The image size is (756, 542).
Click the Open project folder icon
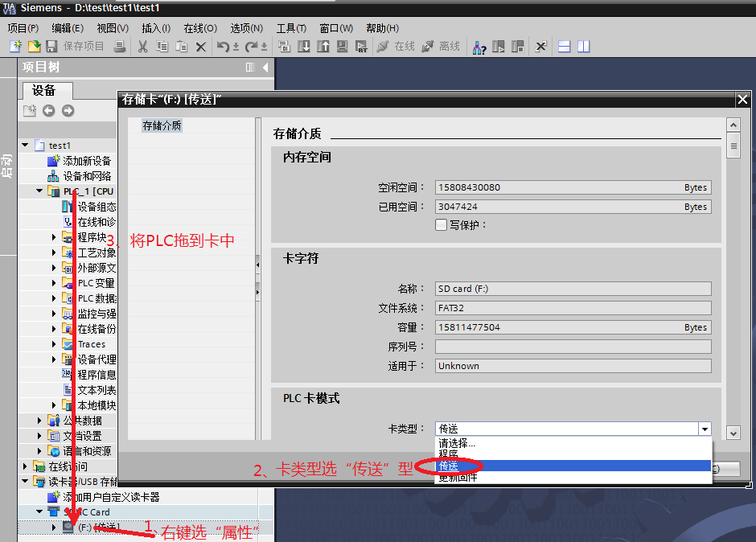[34, 47]
